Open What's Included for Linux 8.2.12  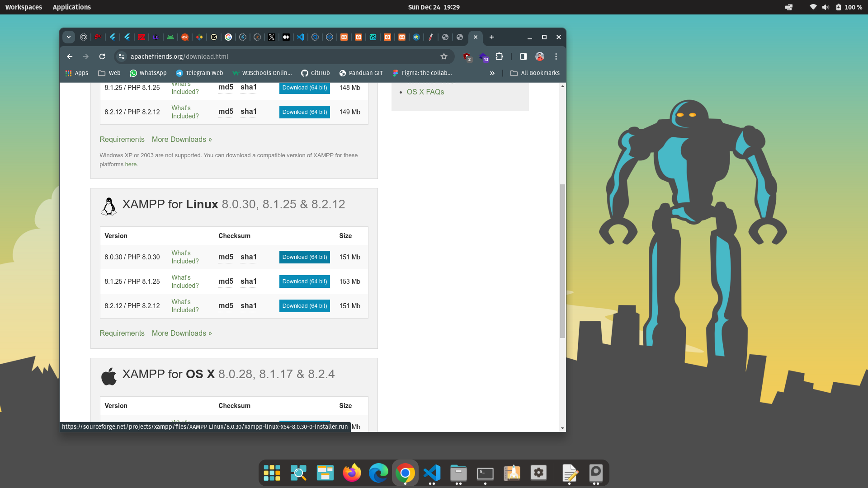click(185, 306)
